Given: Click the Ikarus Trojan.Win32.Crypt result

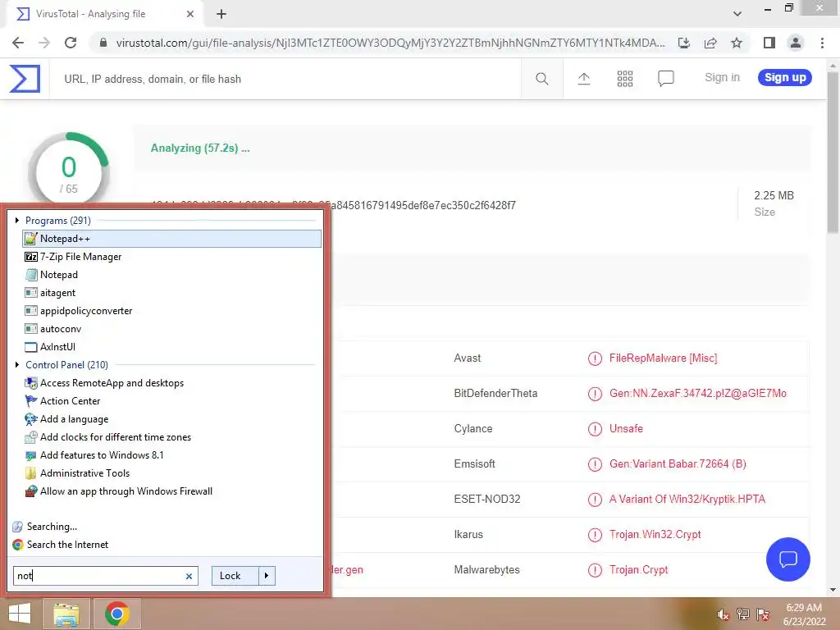Looking at the screenshot, I should (x=655, y=535).
